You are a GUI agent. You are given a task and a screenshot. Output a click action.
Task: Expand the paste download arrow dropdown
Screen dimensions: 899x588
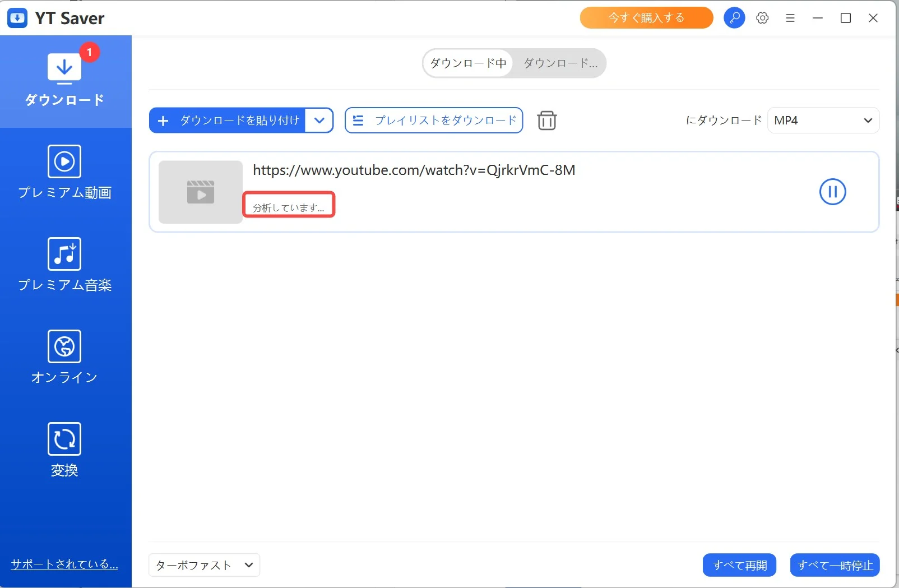click(x=319, y=121)
